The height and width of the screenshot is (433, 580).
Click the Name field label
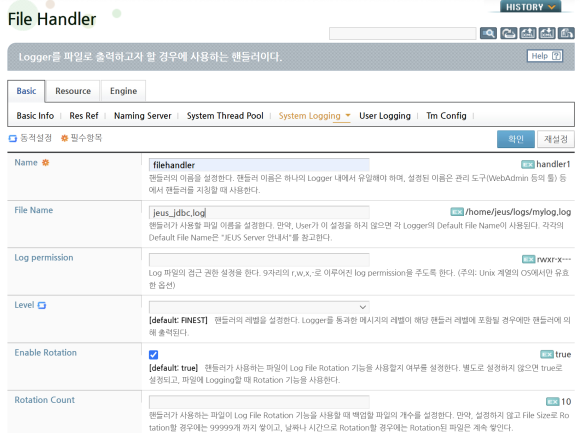click(x=26, y=163)
